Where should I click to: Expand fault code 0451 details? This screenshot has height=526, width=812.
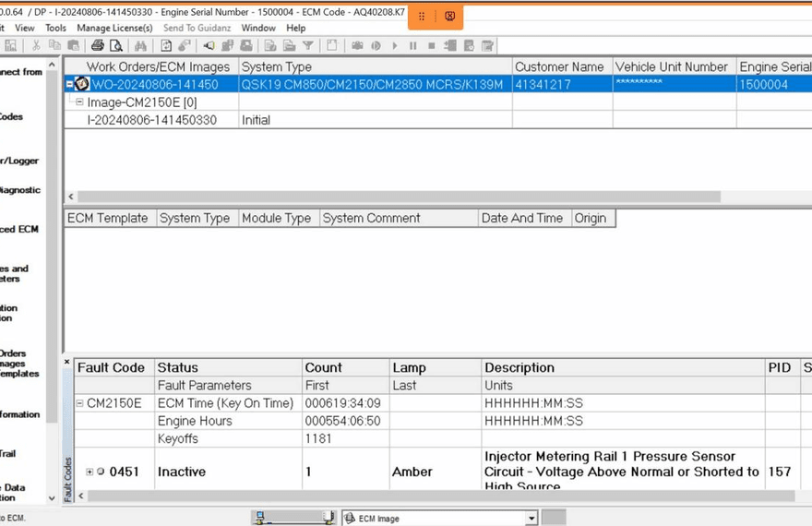[x=90, y=472]
